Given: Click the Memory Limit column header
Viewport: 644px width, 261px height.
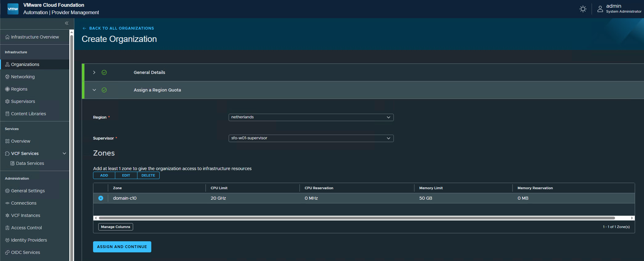Looking at the screenshot, I should pyautogui.click(x=431, y=188).
